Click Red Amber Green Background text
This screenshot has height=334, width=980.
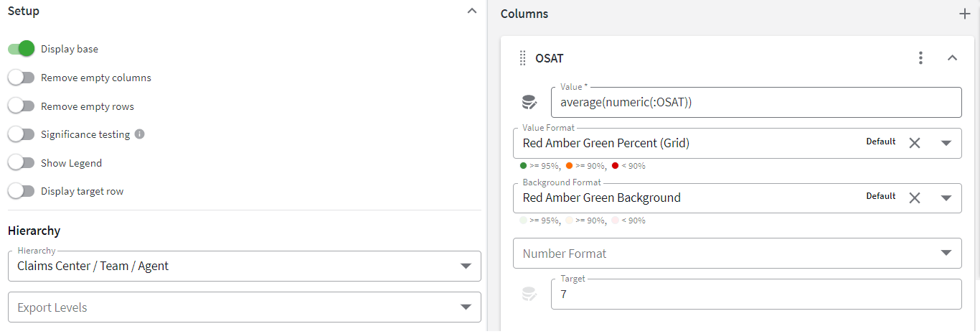(x=602, y=198)
